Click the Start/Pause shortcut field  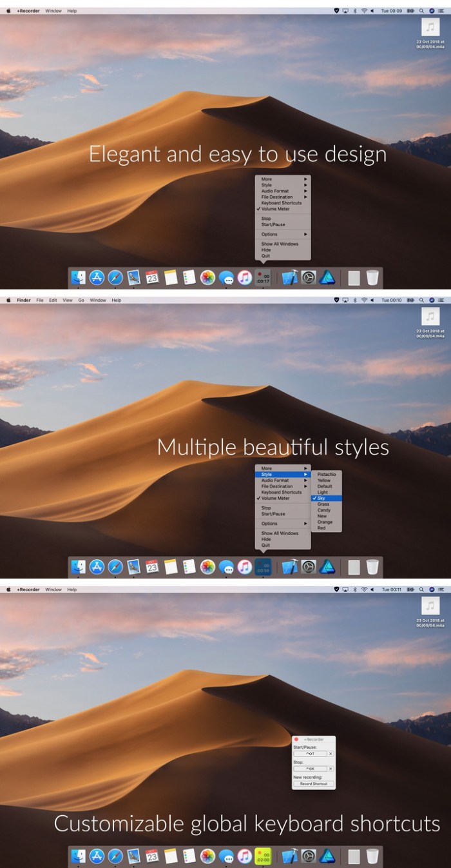click(x=310, y=753)
